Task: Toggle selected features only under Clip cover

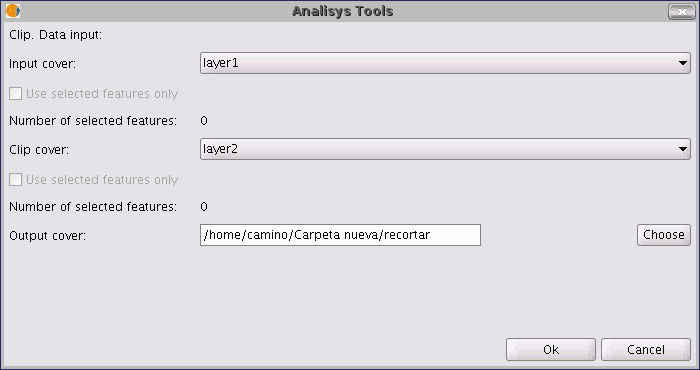Action: [x=16, y=179]
